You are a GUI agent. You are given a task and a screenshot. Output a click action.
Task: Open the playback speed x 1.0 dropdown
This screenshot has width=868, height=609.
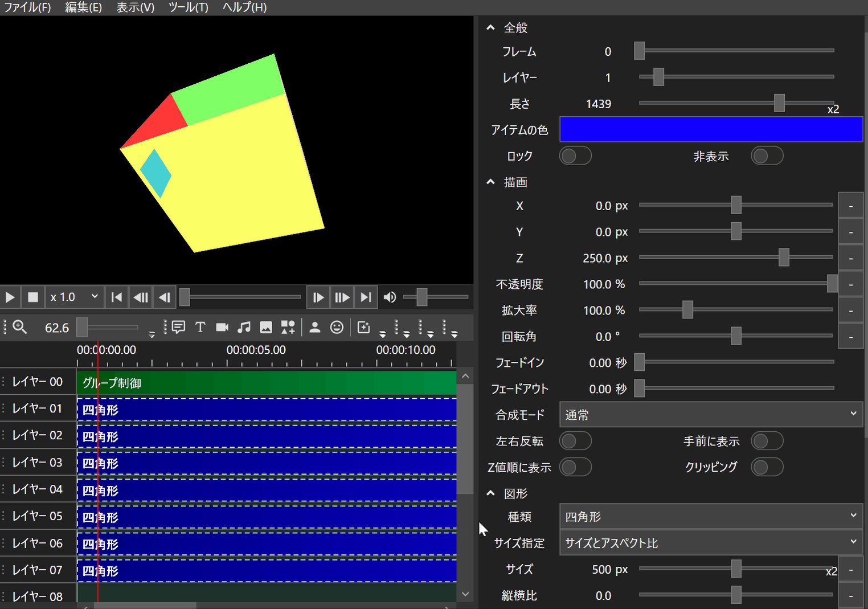tap(74, 297)
